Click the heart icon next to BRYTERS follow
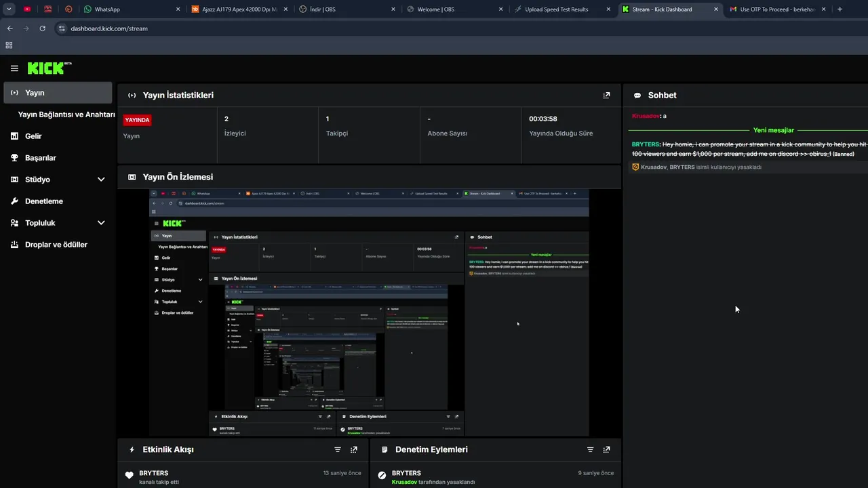The image size is (868, 488). pos(130,476)
